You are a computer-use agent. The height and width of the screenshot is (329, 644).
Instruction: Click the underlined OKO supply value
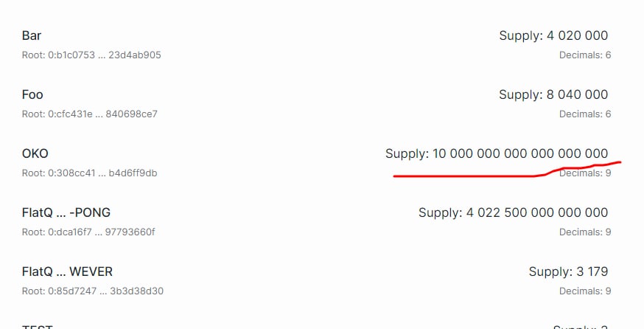497,153
